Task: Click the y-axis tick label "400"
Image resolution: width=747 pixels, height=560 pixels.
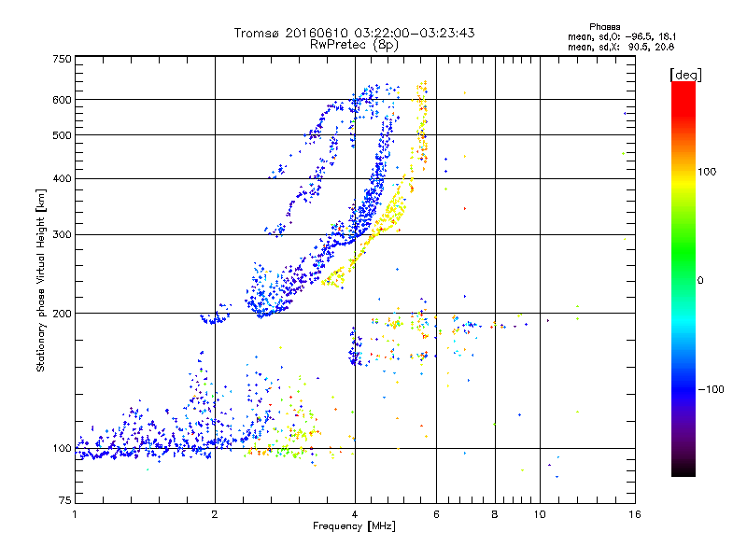Action: pos(62,179)
